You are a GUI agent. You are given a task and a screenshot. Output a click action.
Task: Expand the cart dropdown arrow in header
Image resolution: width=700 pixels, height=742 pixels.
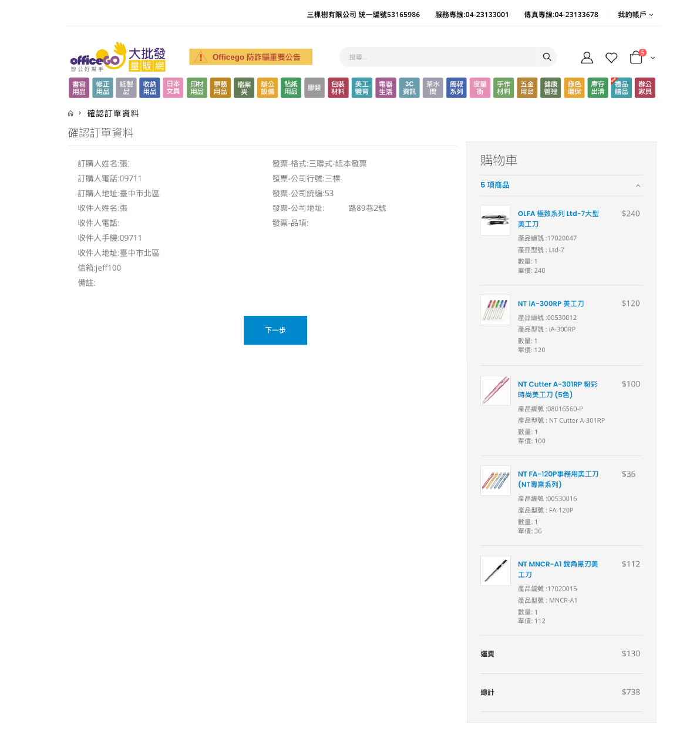[652, 58]
